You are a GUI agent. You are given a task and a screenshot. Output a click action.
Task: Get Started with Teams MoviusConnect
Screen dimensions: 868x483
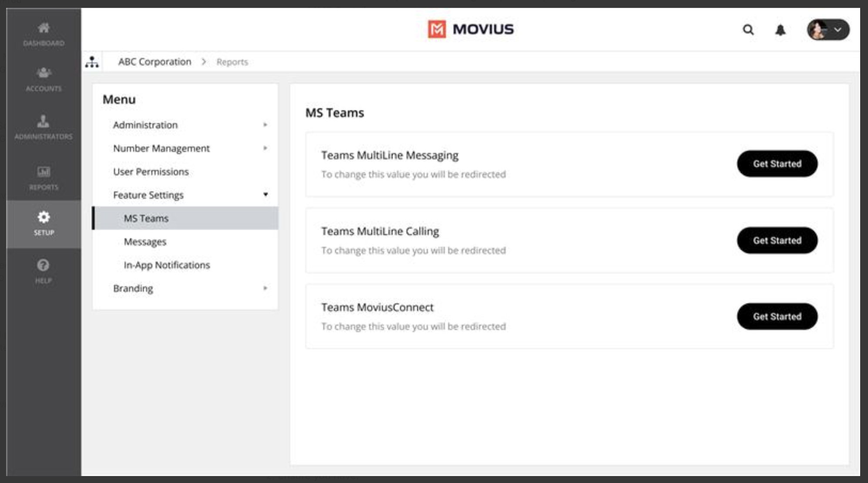[777, 316]
